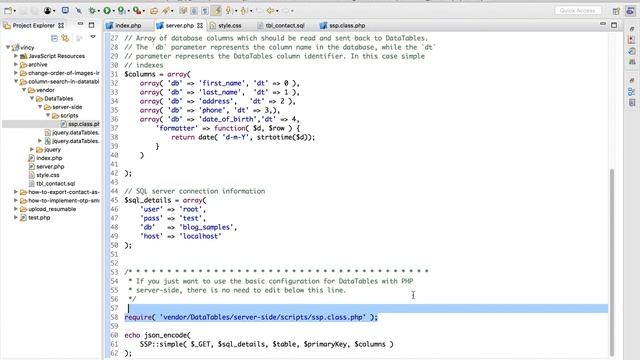Click the topmost right trim view icon
Viewport: 640px width, 360px height.
click(x=632, y=29)
